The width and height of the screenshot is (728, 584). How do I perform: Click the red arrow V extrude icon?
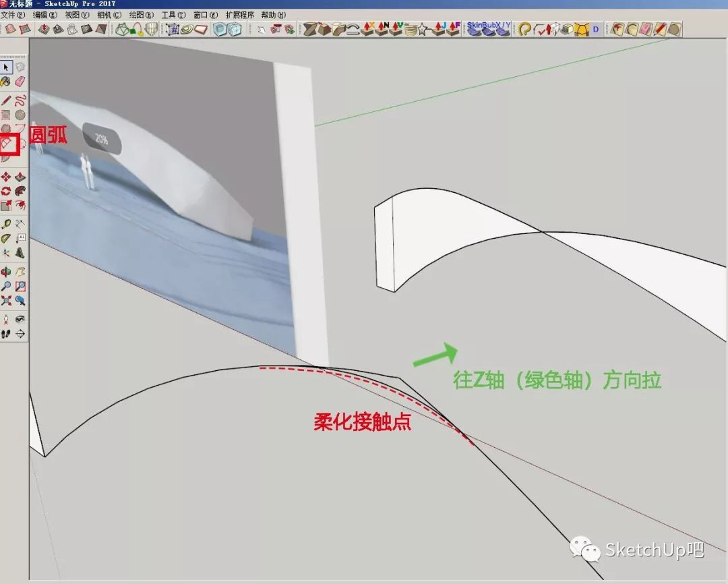[396, 29]
